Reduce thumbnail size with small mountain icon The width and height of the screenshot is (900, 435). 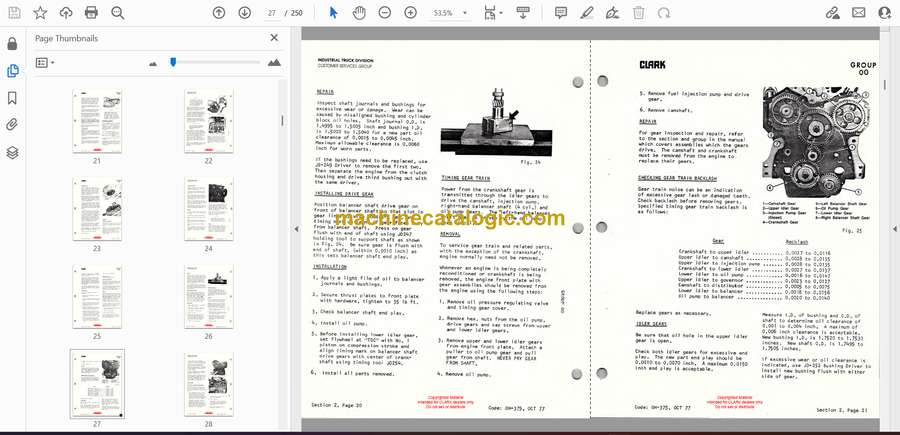(x=153, y=63)
